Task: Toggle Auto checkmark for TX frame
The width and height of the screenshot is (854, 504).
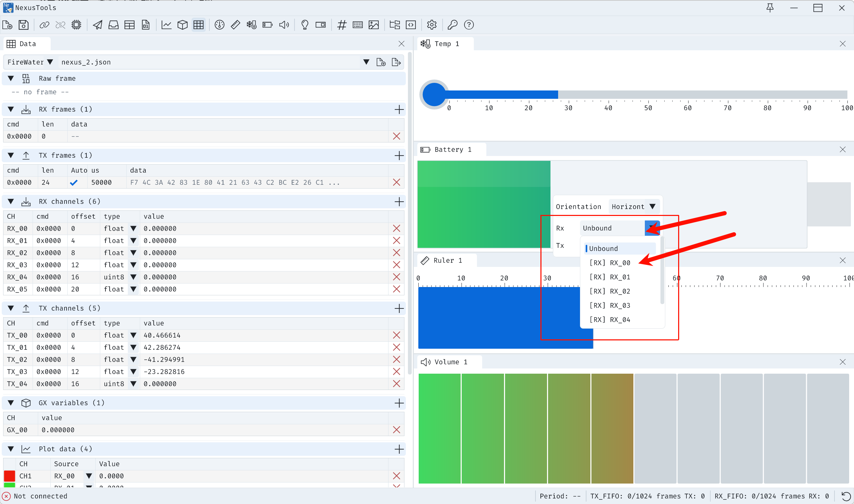Action: pos(74,182)
